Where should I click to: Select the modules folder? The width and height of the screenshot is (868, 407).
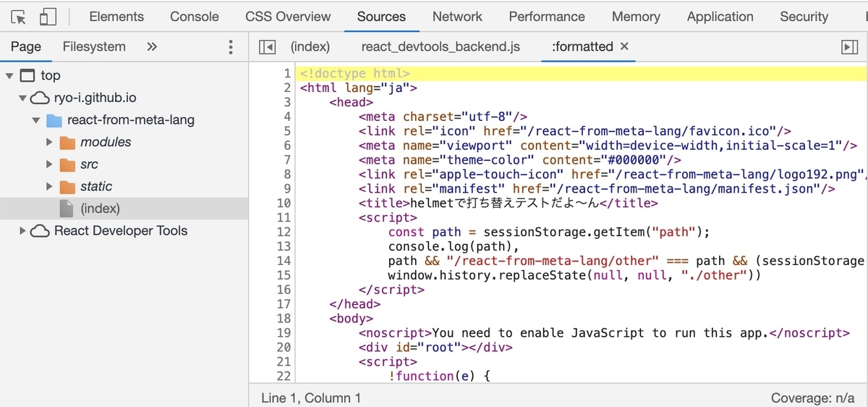pyautogui.click(x=106, y=143)
